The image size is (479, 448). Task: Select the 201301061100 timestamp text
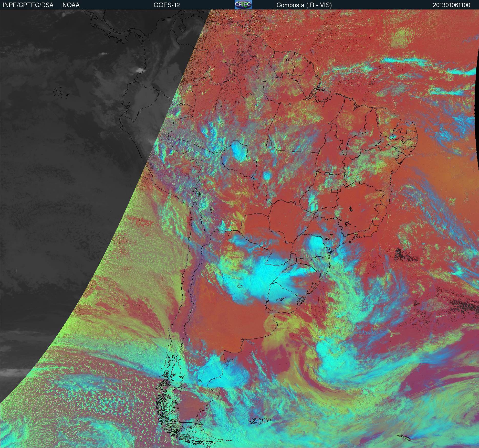point(451,5)
